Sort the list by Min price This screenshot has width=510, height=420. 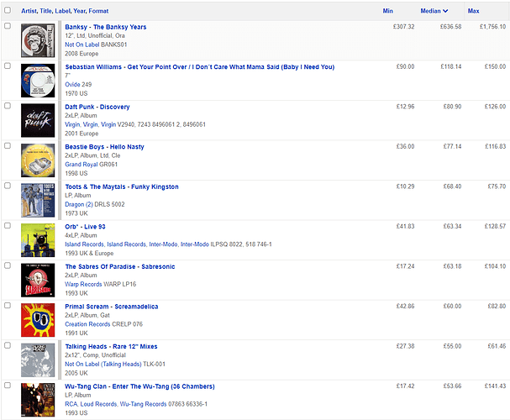[387, 11]
